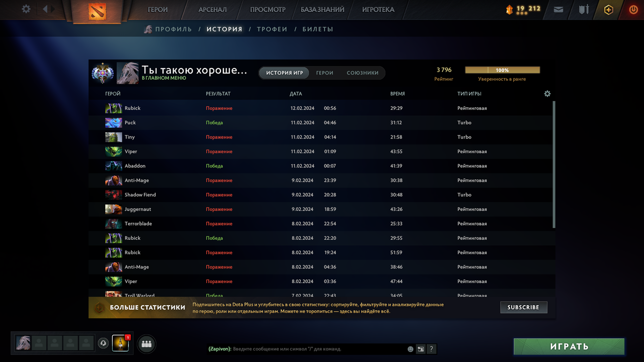
Task: Click the profile avatar next to name
Action: 128,73
